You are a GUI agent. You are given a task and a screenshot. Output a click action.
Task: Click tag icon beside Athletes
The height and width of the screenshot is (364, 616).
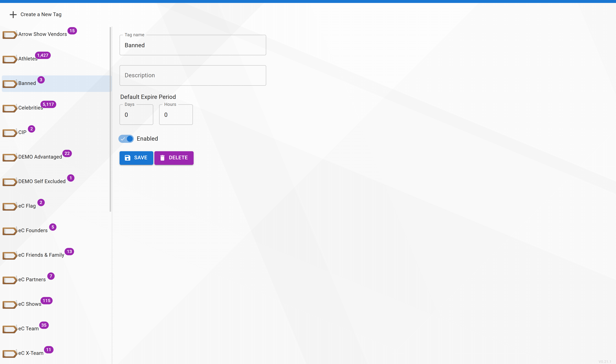click(x=10, y=59)
